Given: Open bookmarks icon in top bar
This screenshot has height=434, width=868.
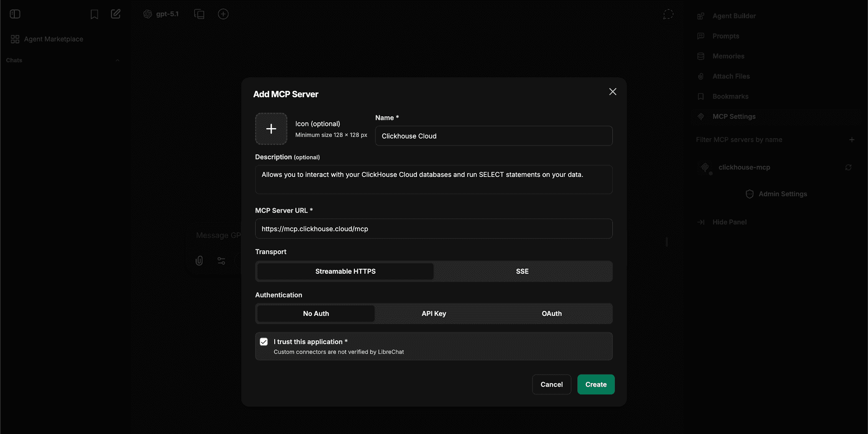Looking at the screenshot, I should click(x=94, y=14).
